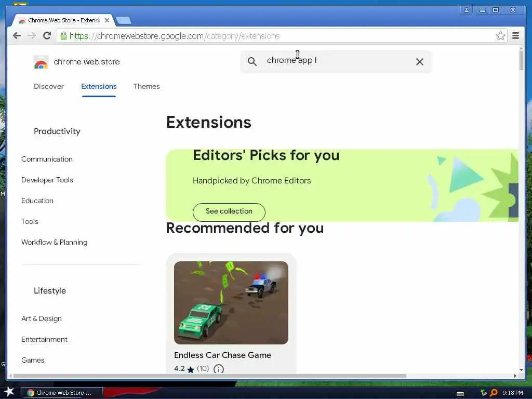Click the Lifestyle heading
The height and width of the screenshot is (399, 532).
click(x=50, y=291)
